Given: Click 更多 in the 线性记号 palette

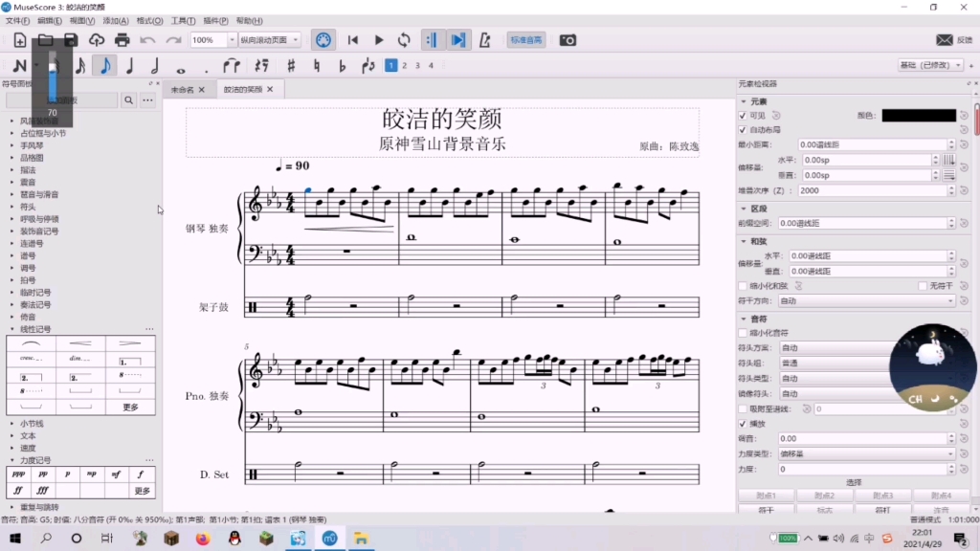Looking at the screenshot, I should 130,407.
